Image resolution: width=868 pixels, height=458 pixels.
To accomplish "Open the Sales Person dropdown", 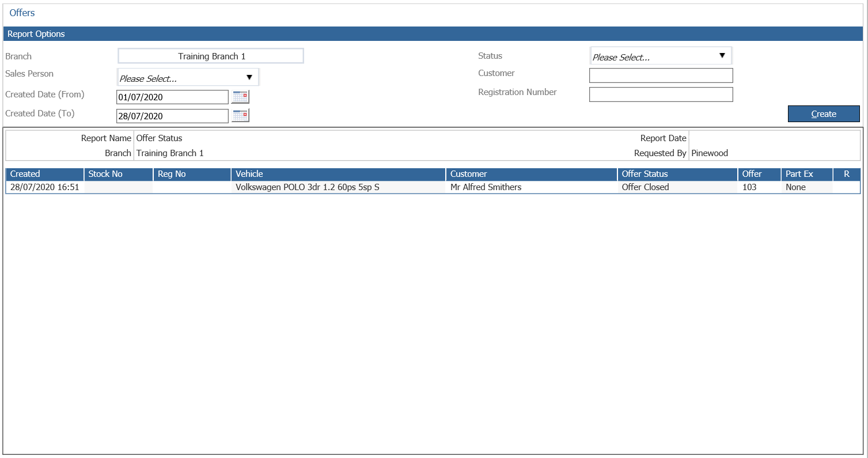I will click(188, 77).
